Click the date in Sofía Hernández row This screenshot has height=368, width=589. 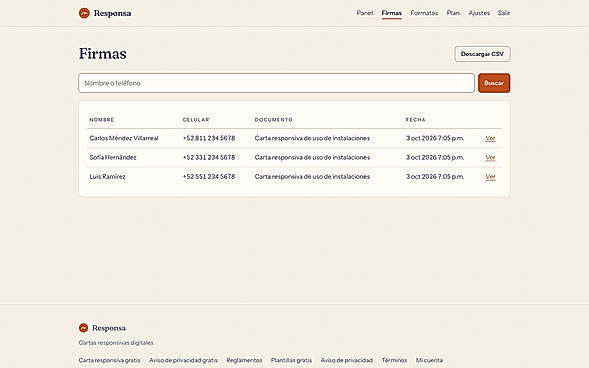pyautogui.click(x=435, y=157)
